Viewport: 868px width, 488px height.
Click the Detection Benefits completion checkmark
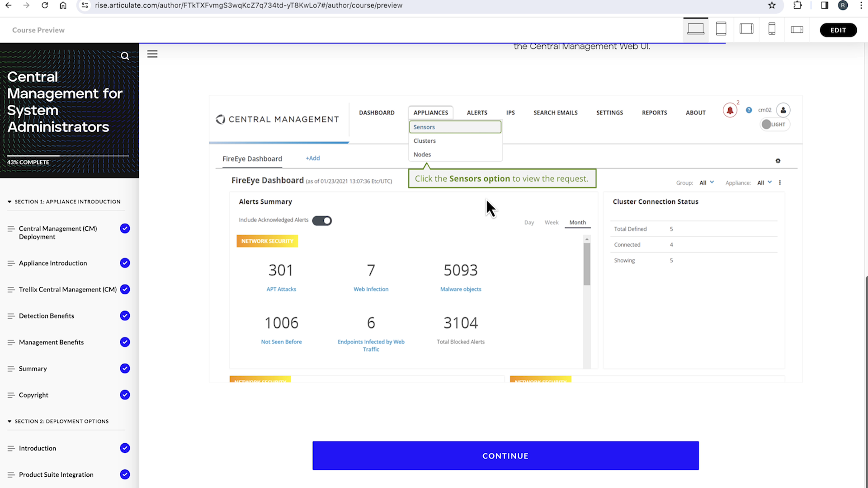125,316
